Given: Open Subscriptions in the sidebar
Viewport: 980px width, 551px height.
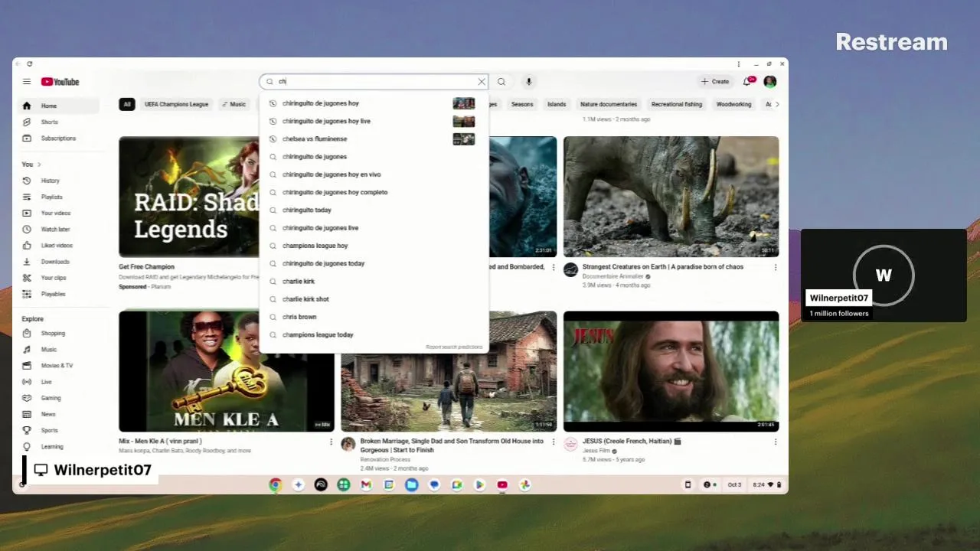Looking at the screenshot, I should pyautogui.click(x=58, y=139).
